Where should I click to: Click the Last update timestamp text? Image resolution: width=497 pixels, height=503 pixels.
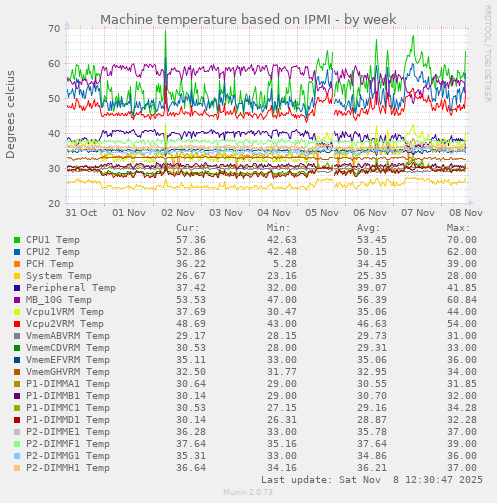point(372,480)
